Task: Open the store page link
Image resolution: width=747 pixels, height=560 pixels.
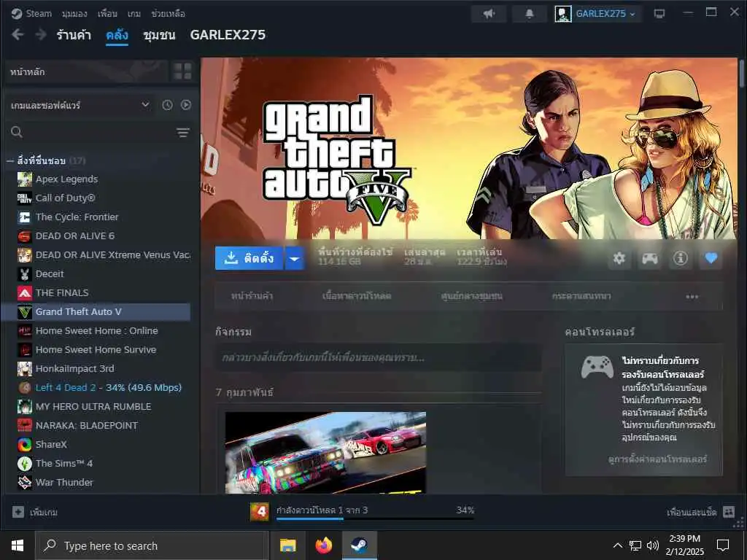Action: 252,296
